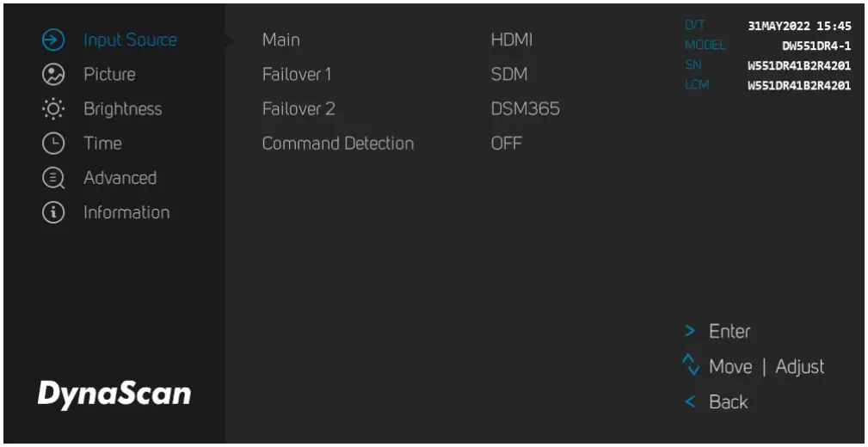Open the Picture menu item
The height and width of the screenshot is (447, 868).
[109, 75]
